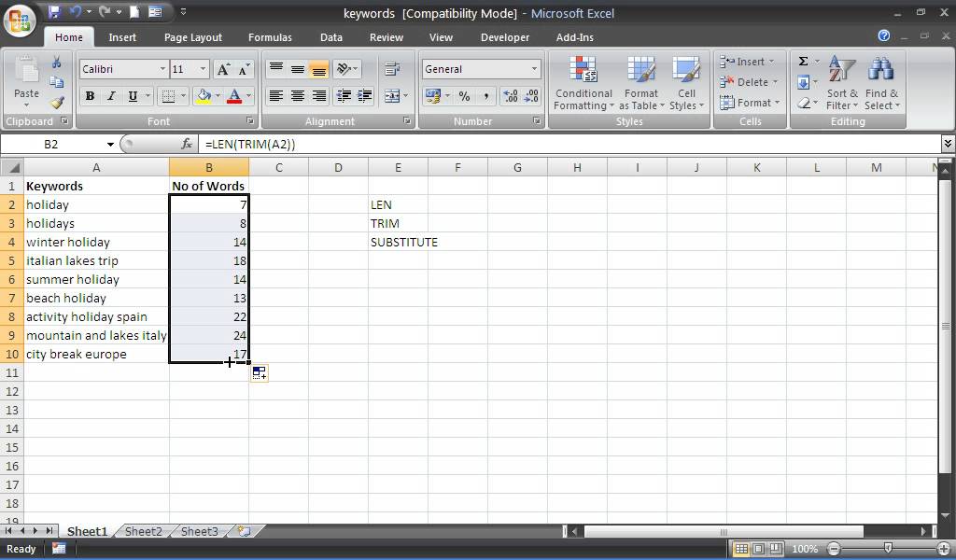Undo the last action
Screen dimensions: 956x560
tap(75, 11)
